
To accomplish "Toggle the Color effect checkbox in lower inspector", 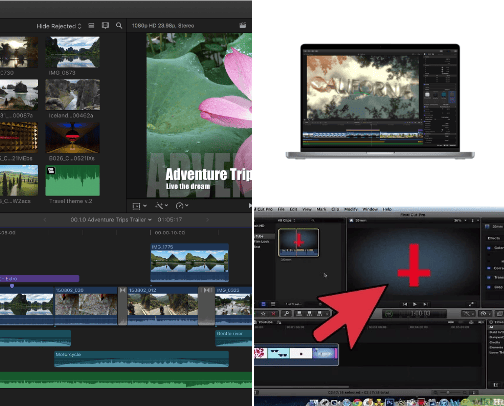I will point(489,248).
